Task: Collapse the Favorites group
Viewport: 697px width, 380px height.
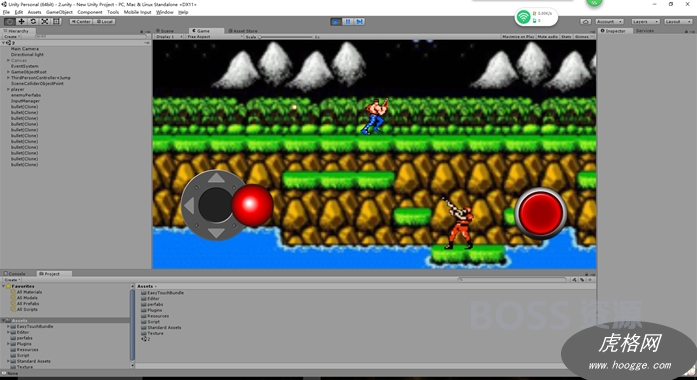Action: [x=4, y=286]
